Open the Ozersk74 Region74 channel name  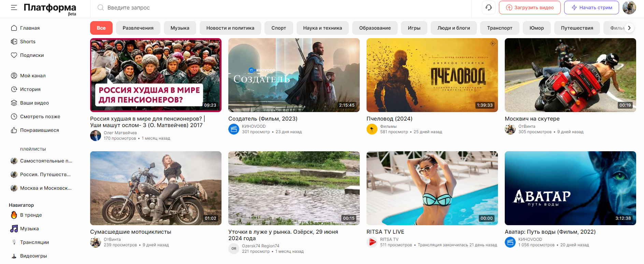(x=261, y=246)
